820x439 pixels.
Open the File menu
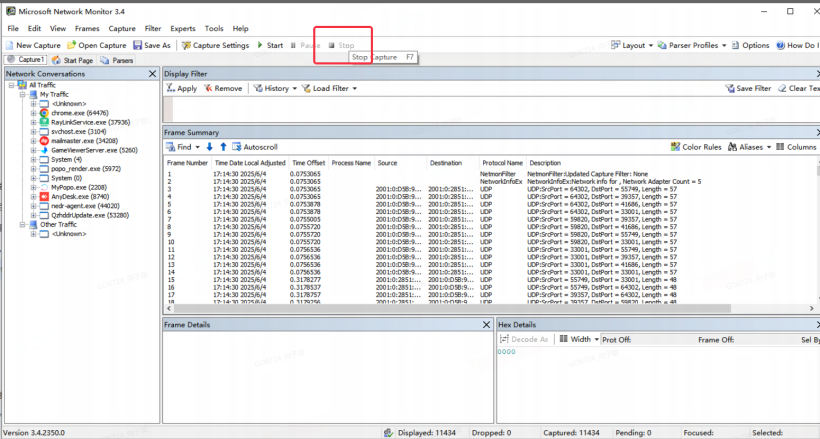(x=13, y=28)
